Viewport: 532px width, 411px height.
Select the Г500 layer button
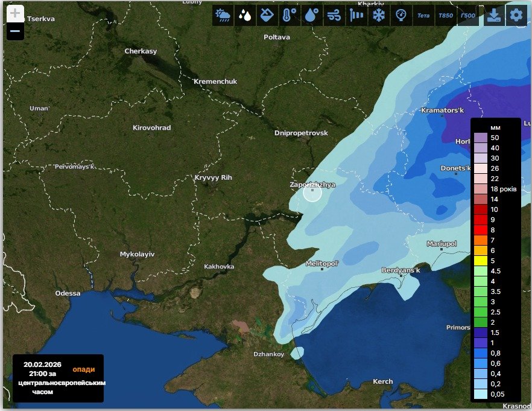click(x=467, y=16)
